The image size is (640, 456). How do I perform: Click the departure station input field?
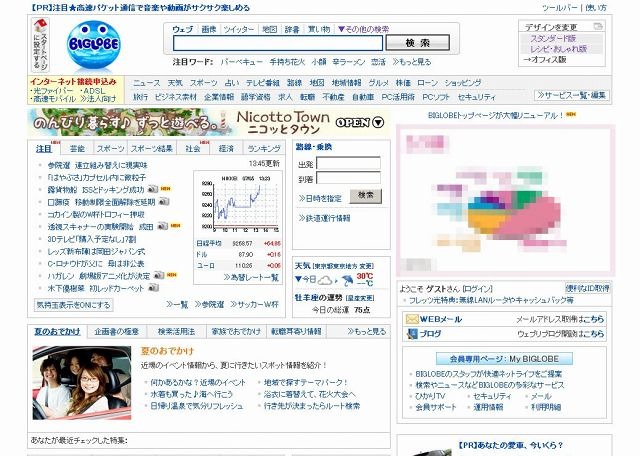coord(348,164)
